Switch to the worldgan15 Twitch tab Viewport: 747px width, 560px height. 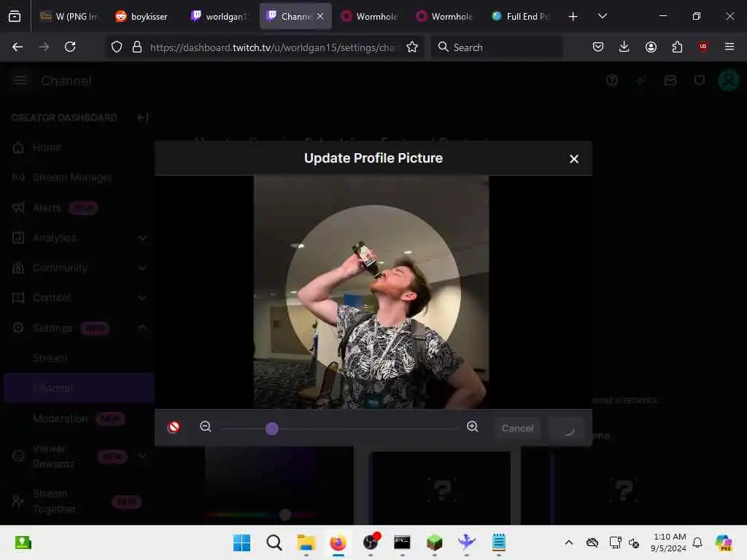tap(220, 16)
